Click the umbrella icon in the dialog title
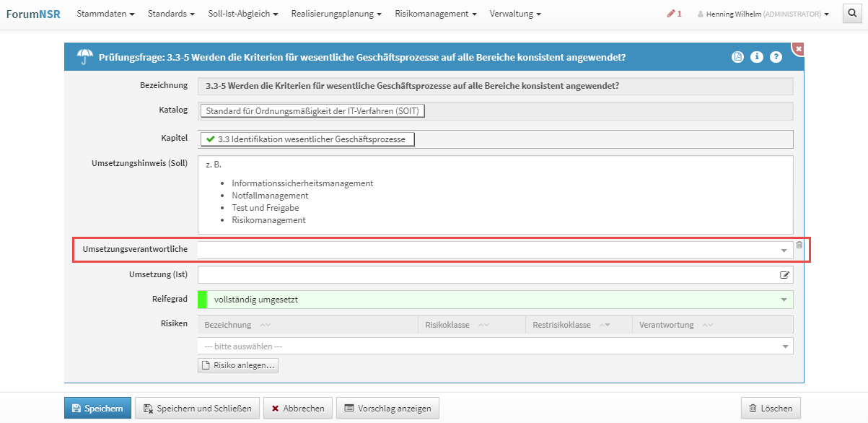This screenshot has height=423, width=868. [x=85, y=57]
